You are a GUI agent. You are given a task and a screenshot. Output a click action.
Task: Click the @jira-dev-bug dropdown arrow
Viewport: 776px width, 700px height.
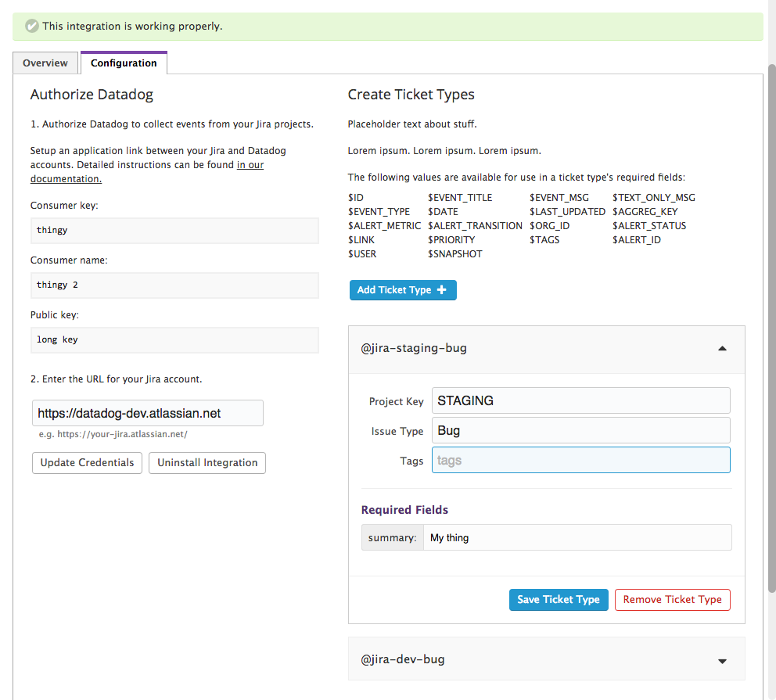tap(722, 660)
